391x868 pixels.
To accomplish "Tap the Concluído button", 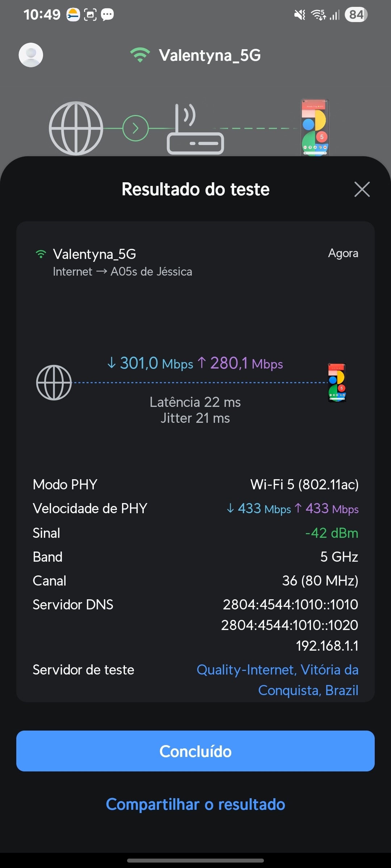I will [x=195, y=751].
